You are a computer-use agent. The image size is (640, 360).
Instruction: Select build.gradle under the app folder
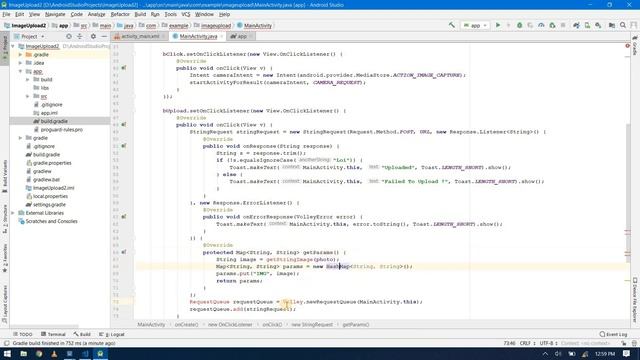click(x=54, y=121)
